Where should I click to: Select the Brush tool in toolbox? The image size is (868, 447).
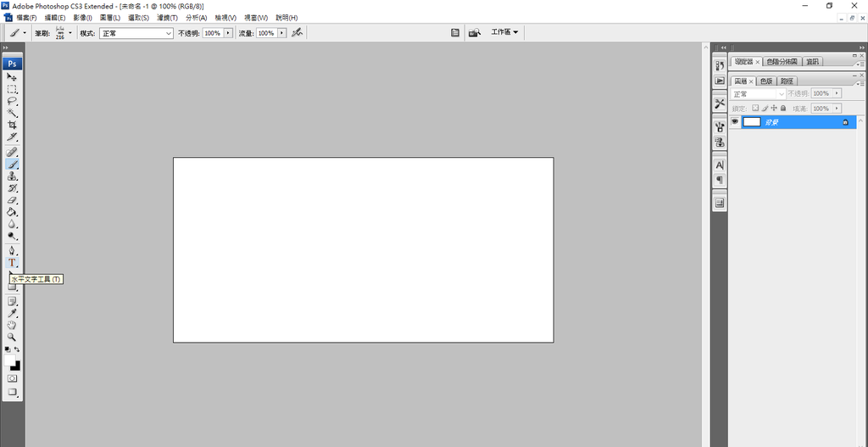12,165
